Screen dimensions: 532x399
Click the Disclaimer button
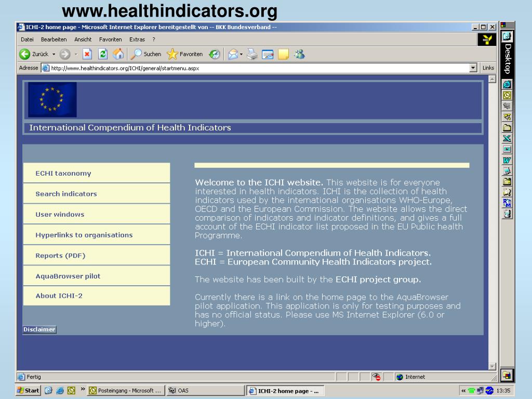(39, 329)
